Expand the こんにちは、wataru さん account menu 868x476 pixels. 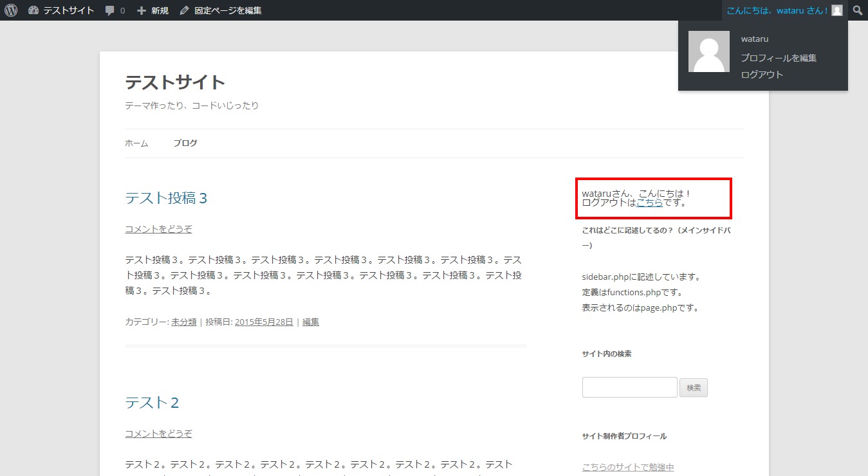point(777,10)
